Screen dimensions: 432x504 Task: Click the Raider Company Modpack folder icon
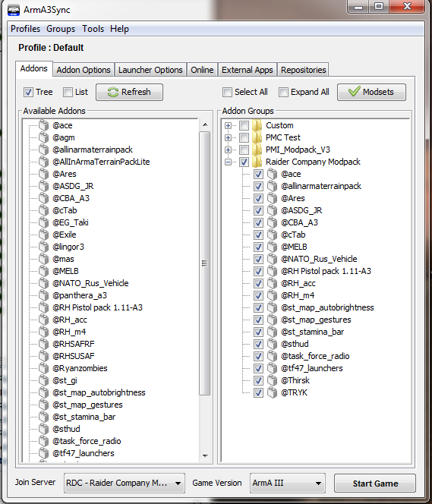click(x=257, y=162)
